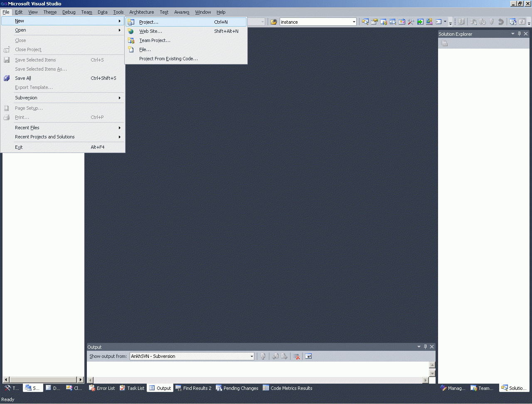Switch to Find Results 2 tab

[x=193, y=388]
